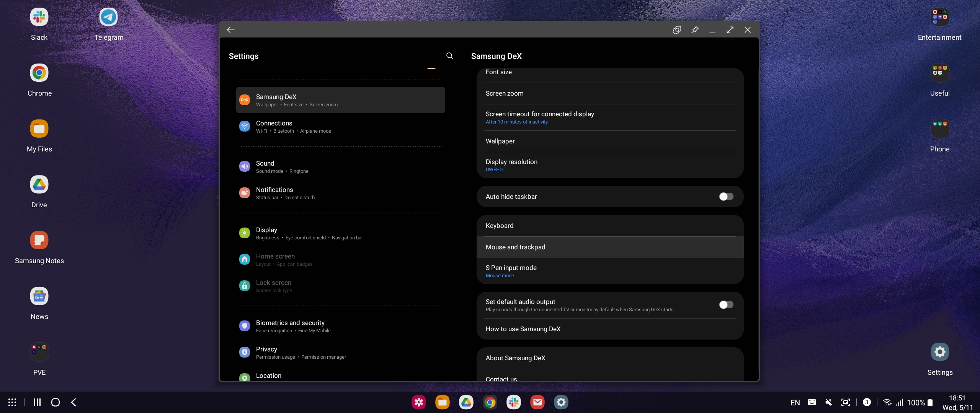Click the screenshot capture icon in tray
The height and width of the screenshot is (413, 980).
[845, 402]
